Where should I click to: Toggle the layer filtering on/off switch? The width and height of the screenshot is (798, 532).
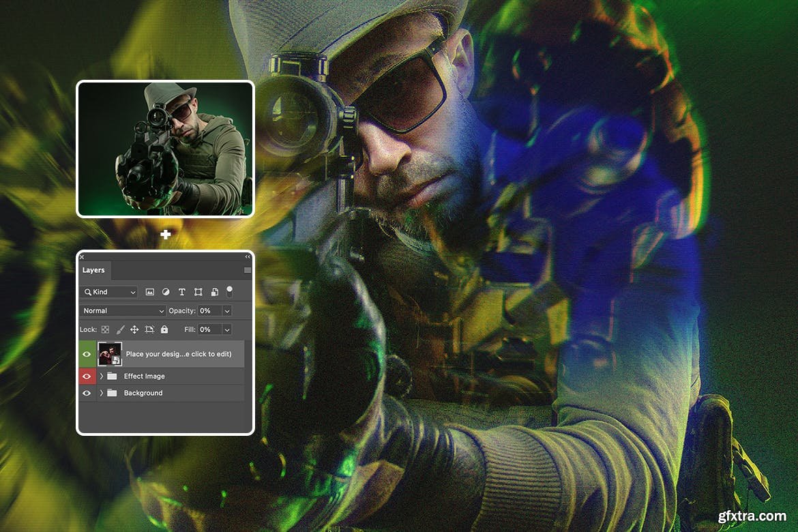(230, 291)
